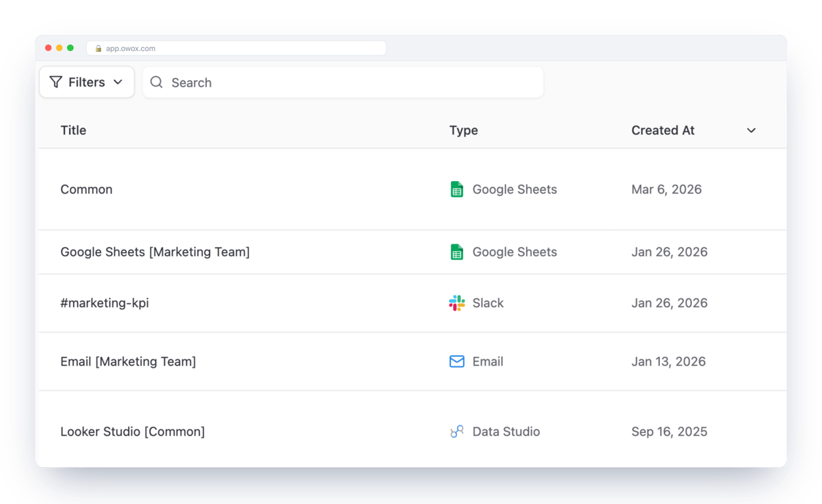The width and height of the screenshot is (822, 504).
Task: Open Google Sheets [Marketing Team] title
Action: click(155, 252)
